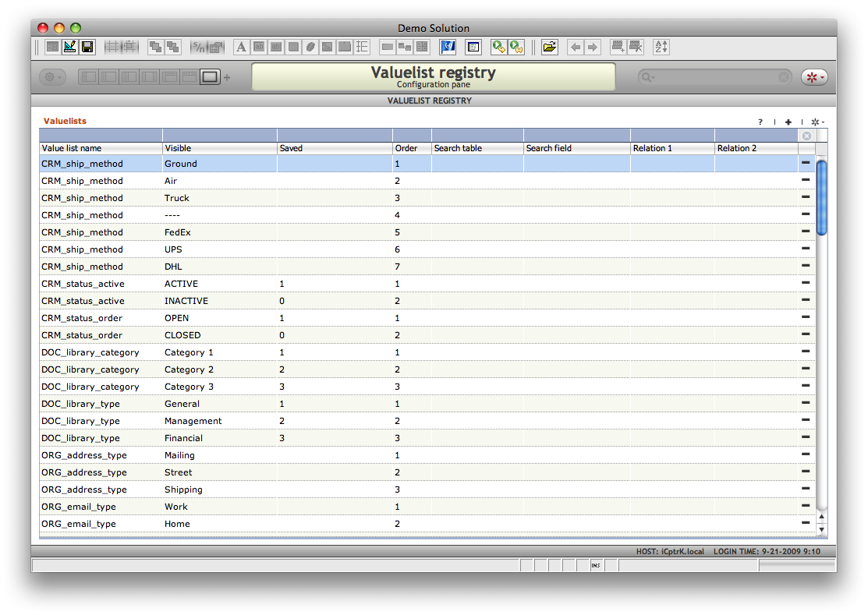Viewport: 868px width, 615px height.
Task: Select the Truck visible value cell
Action: click(x=220, y=198)
